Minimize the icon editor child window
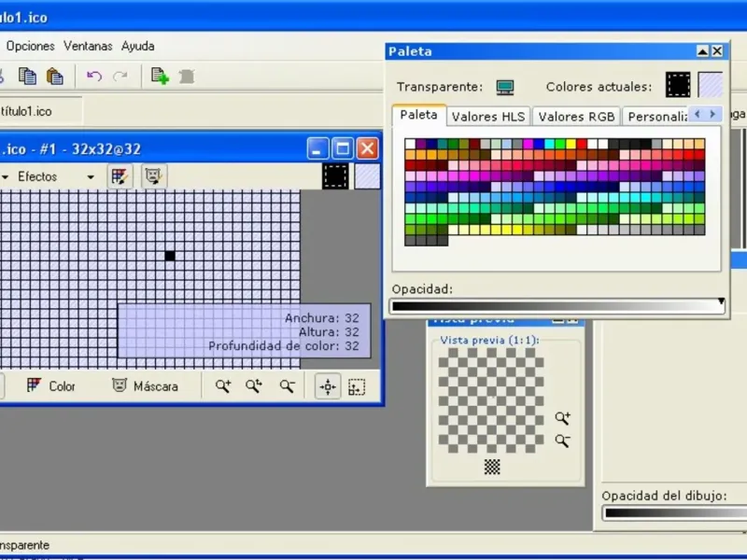Viewport: 747px width, 560px height. (317, 148)
